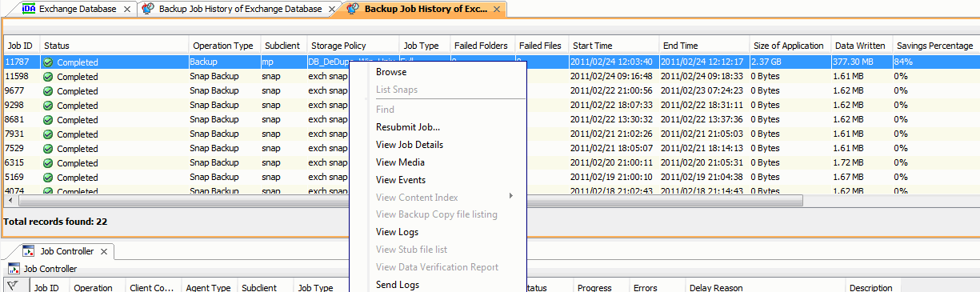The image size is (980, 292).
Task: Click the green Completed icon for job 9298
Action: (x=48, y=106)
